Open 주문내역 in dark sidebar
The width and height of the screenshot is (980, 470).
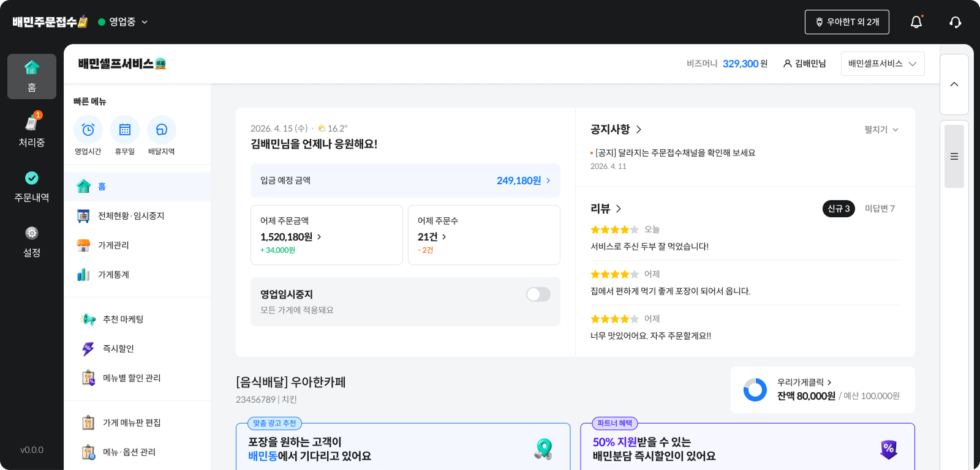(32, 187)
